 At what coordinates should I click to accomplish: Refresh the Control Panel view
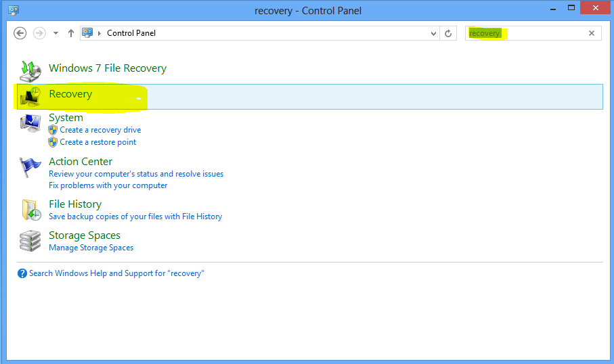point(448,33)
